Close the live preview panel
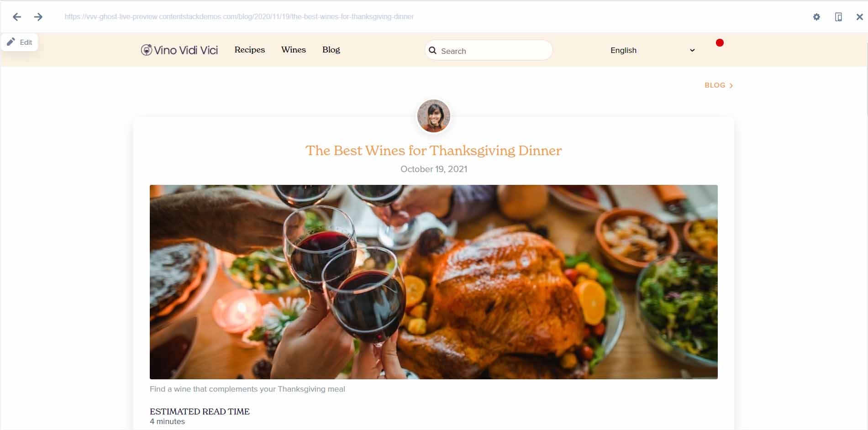 click(x=859, y=17)
